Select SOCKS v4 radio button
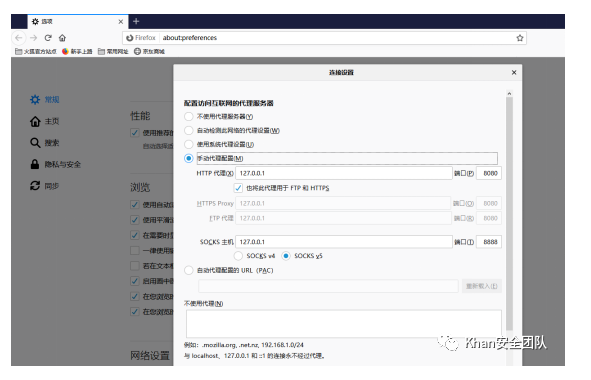 pos(238,256)
